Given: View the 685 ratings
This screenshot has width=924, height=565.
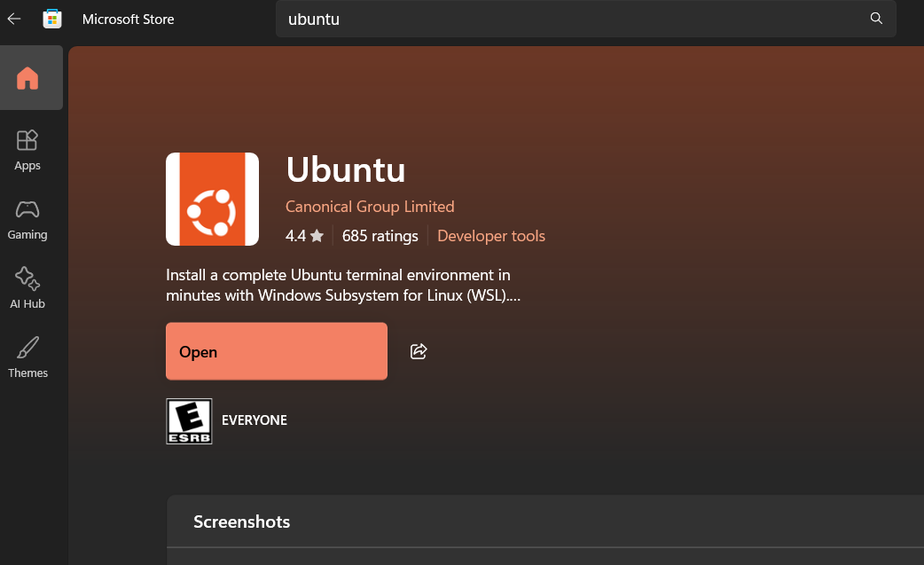Looking at the screenshot, I should pos(380,236).
